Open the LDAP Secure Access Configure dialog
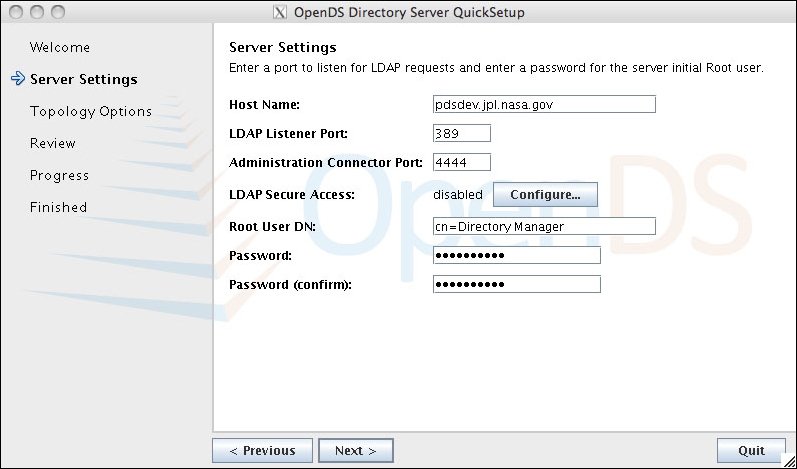This screenshot has height=469, width=797. (545, 195)
